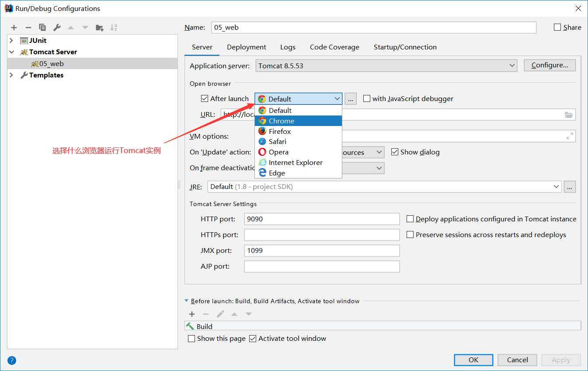Add new configuration with plus icon
Screen dimensions: 588x371
pyautogui.click(x=14, y=28)
